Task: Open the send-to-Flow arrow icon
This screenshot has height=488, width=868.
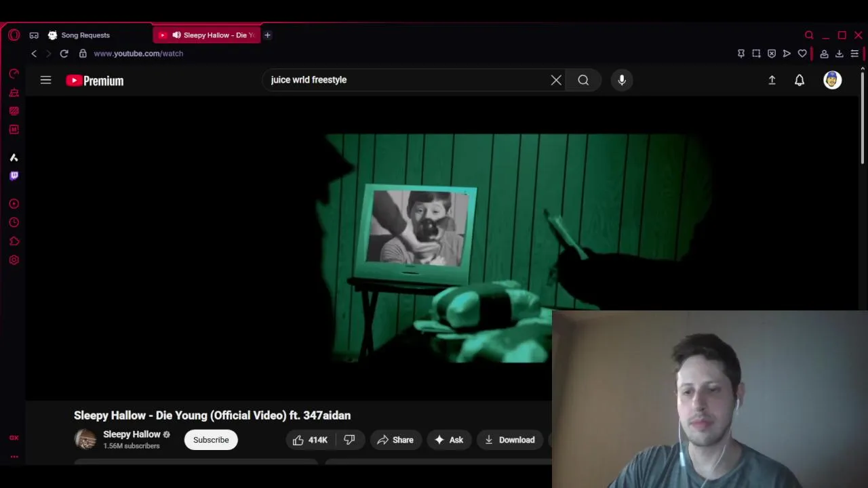Action: coord(787,54)
